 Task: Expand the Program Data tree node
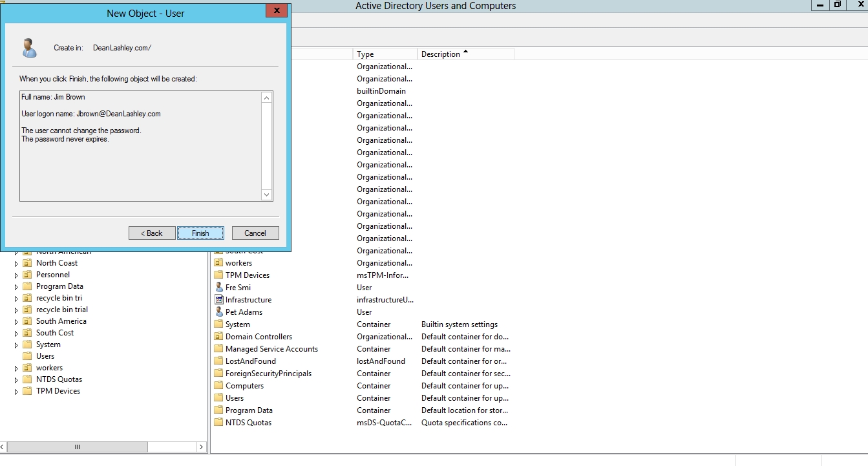click(17, 287)
